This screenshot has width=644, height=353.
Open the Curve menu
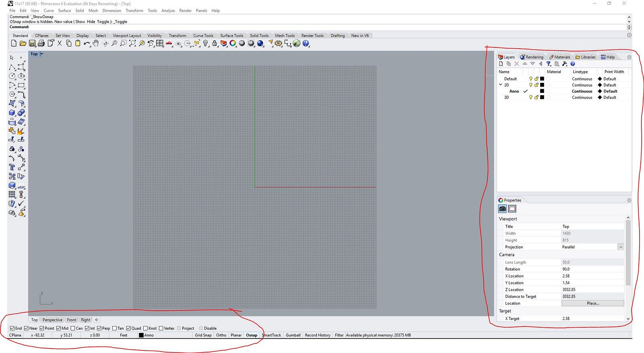(x=49, y=10)
